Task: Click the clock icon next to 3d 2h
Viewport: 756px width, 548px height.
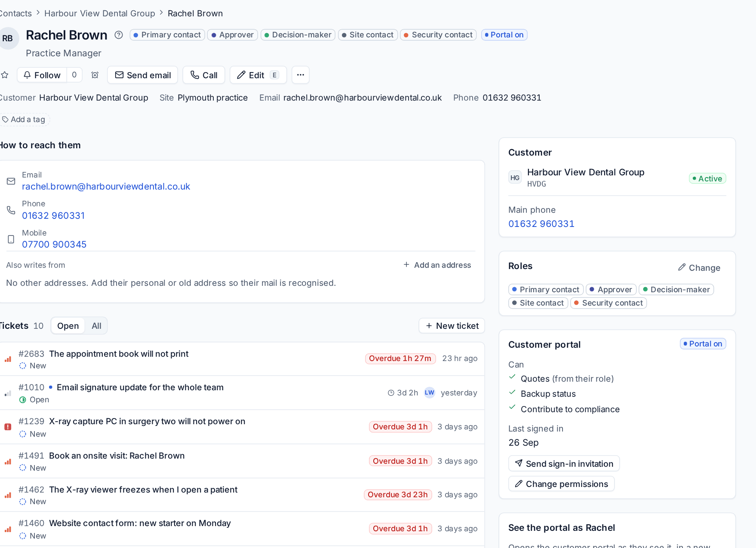Action: click(391, 393)
